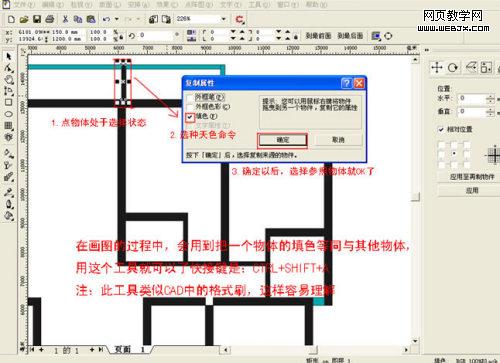The image size is (500, 363).
Task: Open the 版面 menu
Action: (110, 5)
